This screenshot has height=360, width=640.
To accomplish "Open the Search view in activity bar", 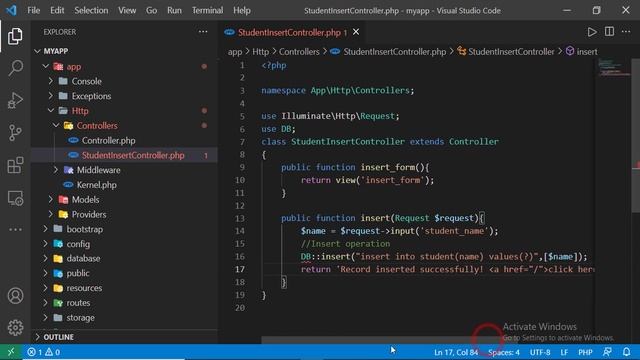I will [x=15, y=68].
